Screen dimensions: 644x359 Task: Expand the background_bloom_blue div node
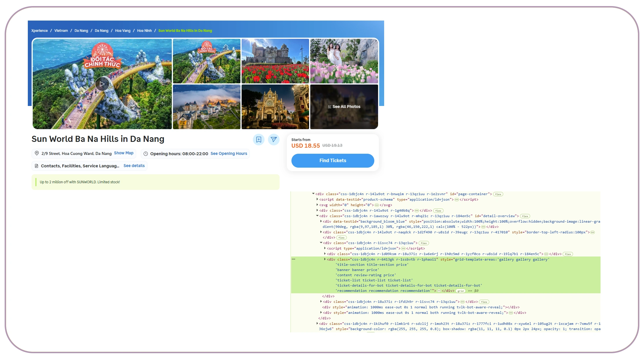(321, 221)
